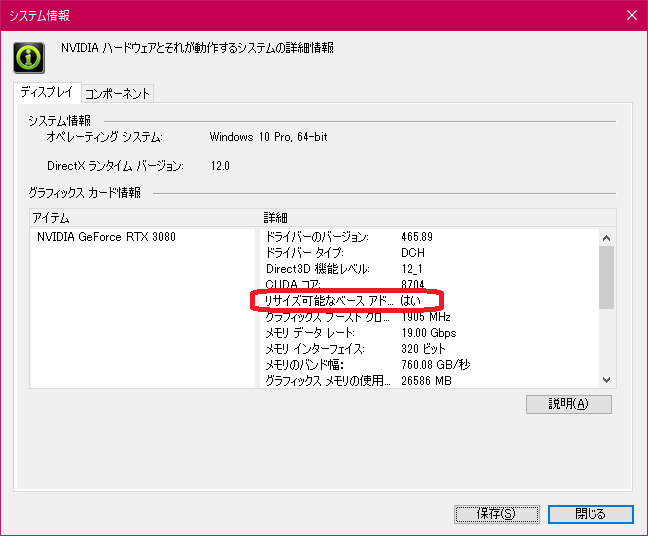This screenshot has width=648, height=536.
Task: Open the コンポーネント tab
Action: pyautogui.click(x=117, y=94)
